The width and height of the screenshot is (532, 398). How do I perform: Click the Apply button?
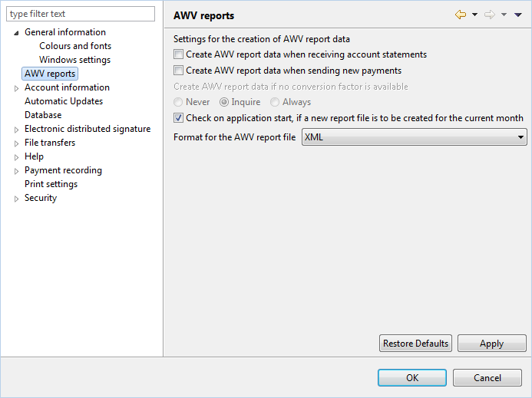tap(491, 343)
